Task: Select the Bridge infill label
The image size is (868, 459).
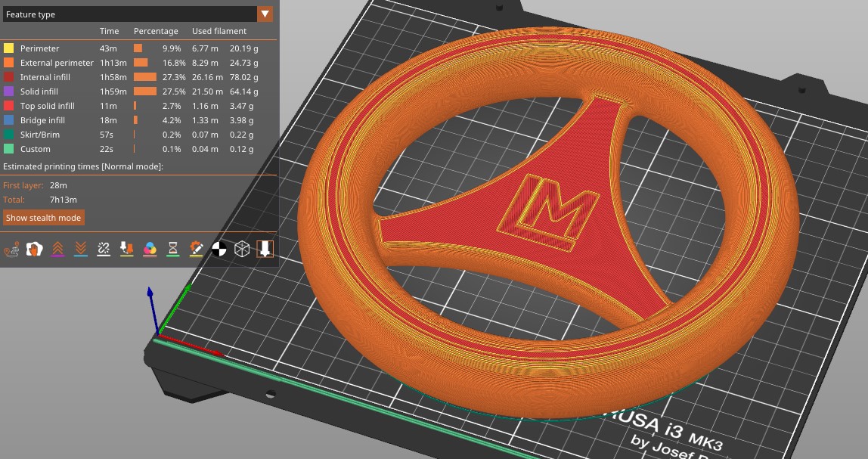Action: [x=42, y=120]
